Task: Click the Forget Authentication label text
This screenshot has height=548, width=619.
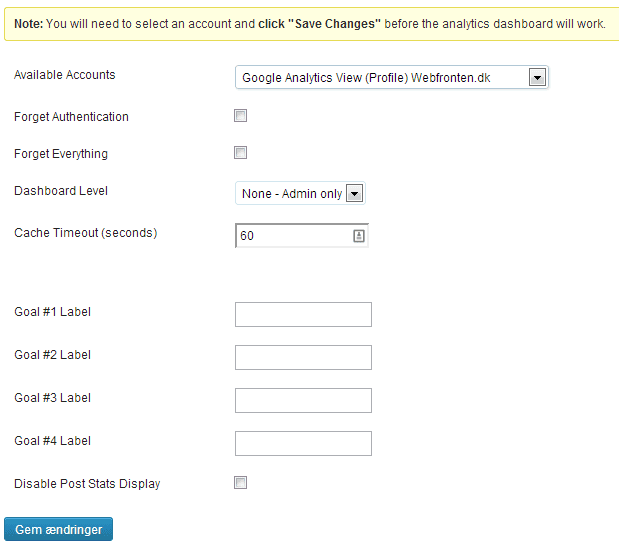Action: (71, 117)
